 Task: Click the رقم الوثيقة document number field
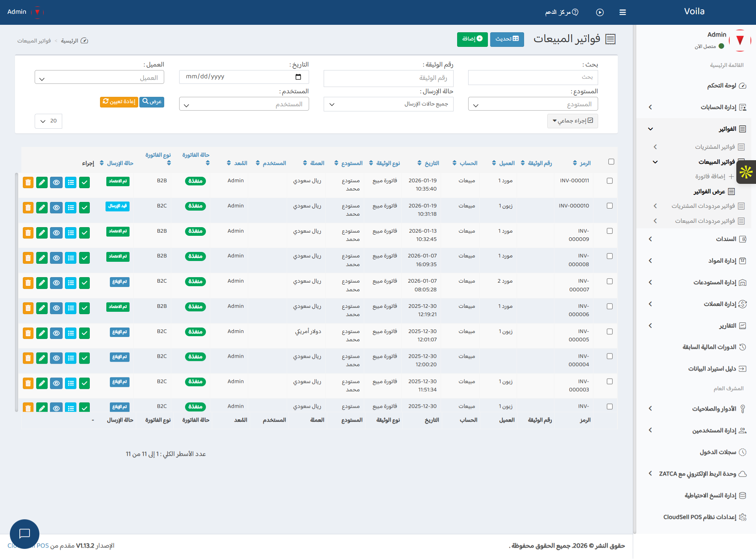coord(388,78)
